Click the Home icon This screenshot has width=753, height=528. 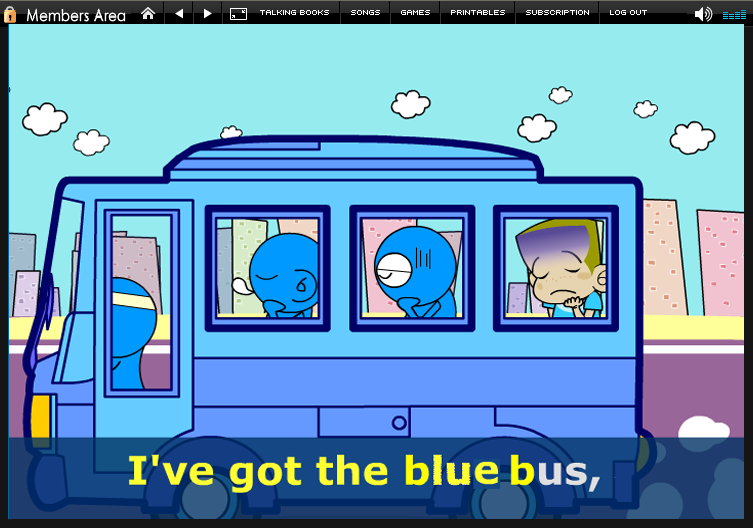(148, 13)
